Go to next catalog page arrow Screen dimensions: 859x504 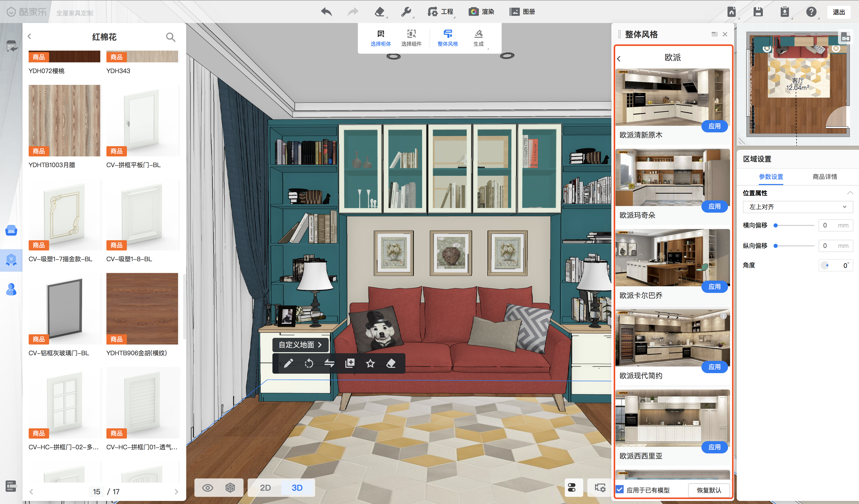point(176,491)
